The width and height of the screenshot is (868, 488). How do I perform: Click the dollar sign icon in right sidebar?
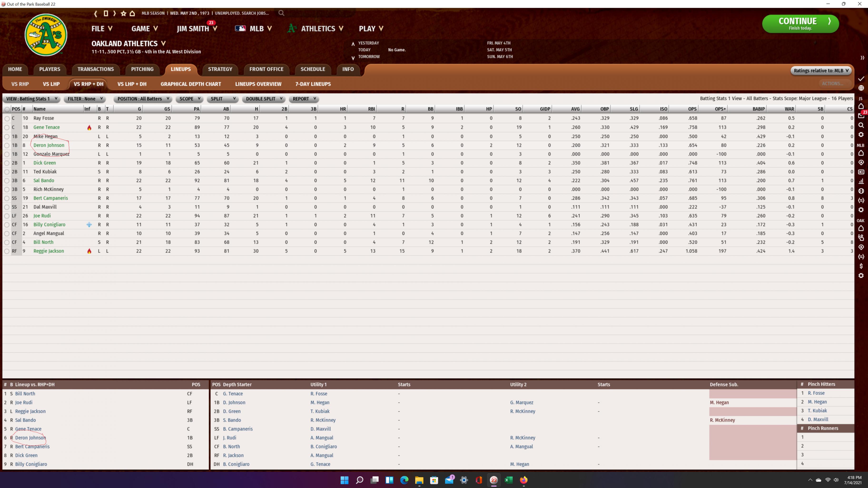click(x=861, y=266)
